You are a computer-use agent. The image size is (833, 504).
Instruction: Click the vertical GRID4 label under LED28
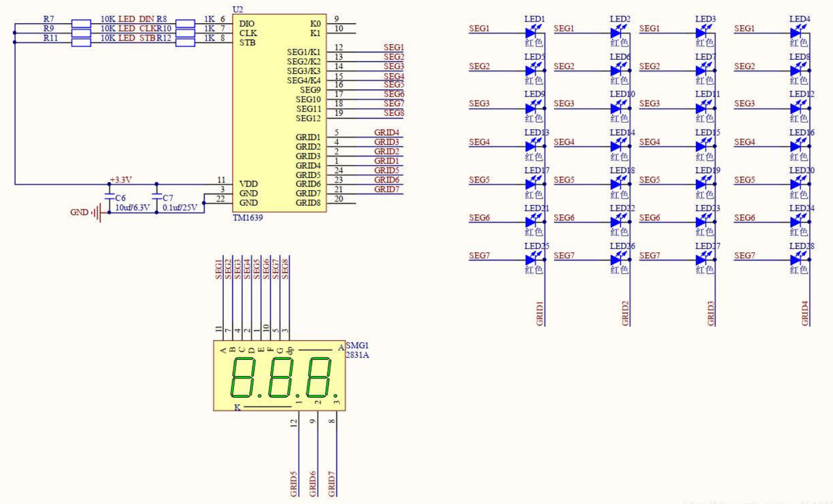(x=805, y=313)
